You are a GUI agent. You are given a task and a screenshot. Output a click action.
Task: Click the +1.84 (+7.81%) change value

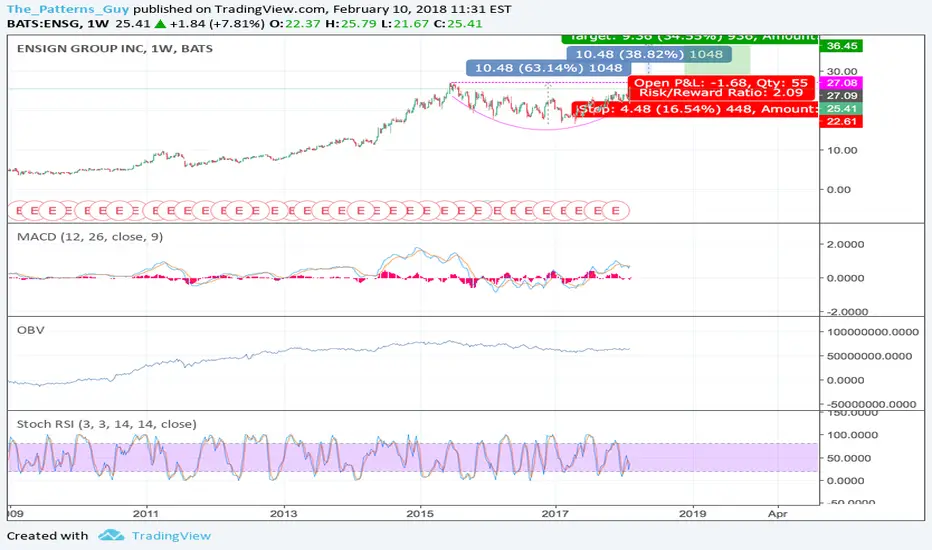pos(217,24)
